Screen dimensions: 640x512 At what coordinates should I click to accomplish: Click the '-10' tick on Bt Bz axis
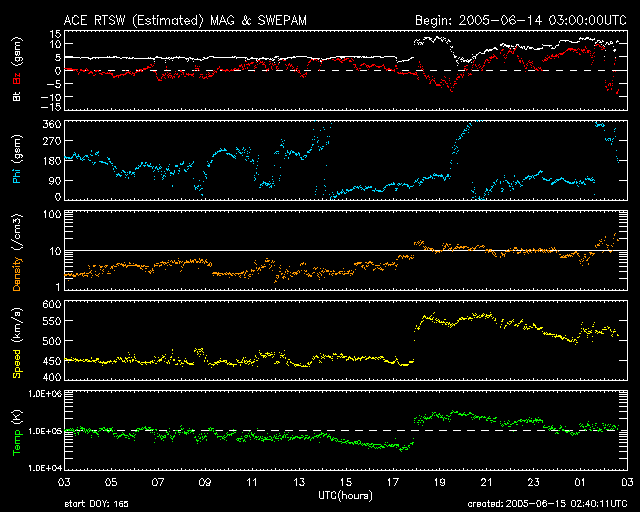(x=51, y=97)
